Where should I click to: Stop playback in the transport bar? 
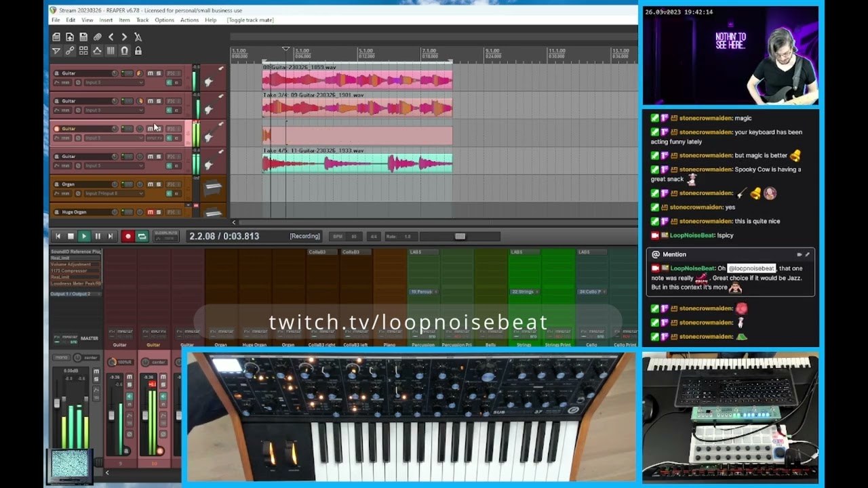pyautogui.click(x=71, y=236)
